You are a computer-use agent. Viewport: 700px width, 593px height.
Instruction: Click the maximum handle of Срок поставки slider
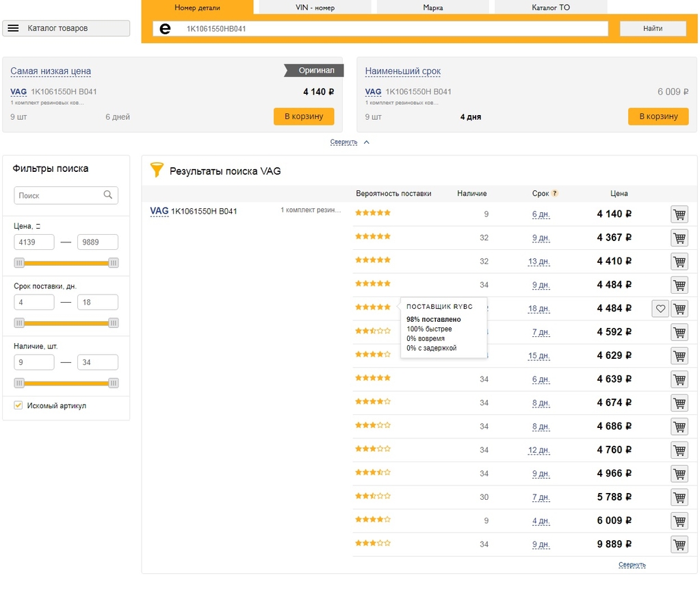point(114,323)
